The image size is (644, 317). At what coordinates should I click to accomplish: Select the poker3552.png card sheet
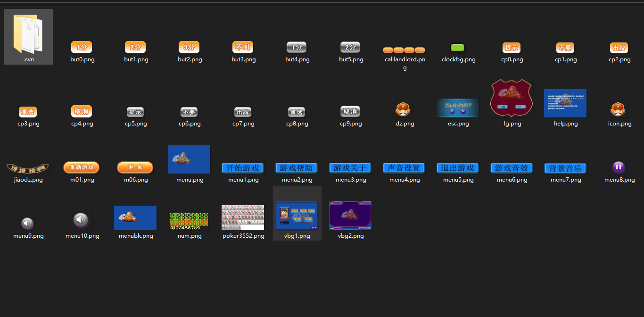[243, 217]
